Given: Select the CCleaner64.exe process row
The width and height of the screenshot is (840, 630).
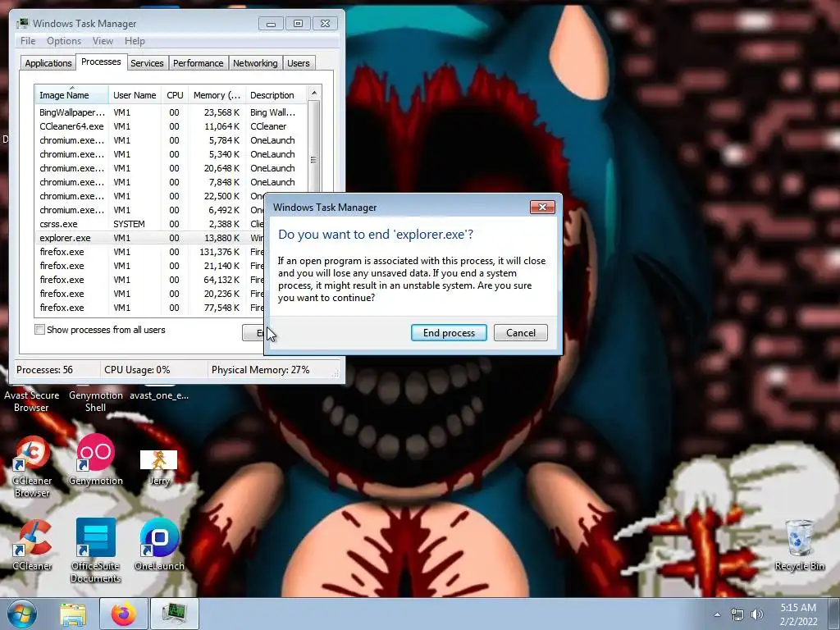Looking at the screenshot, I should pyautogui.click(x=171, y=126).
